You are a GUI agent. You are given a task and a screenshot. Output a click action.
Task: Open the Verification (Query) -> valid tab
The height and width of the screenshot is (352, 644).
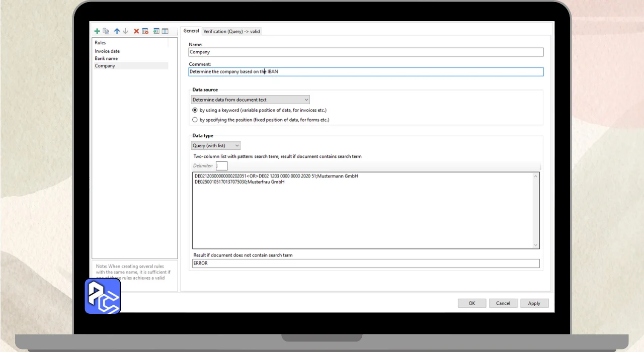(231, 31)
